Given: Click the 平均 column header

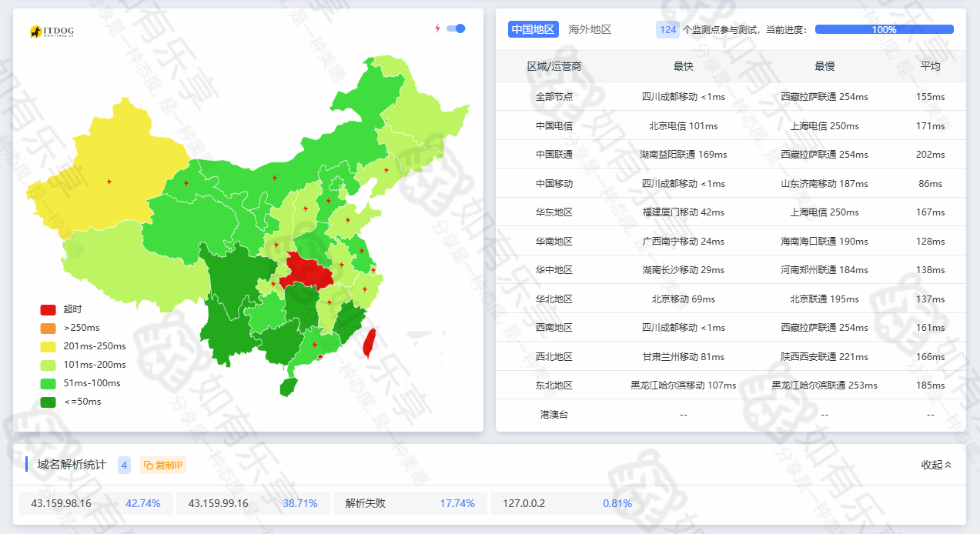Looking at the screenshot, I should 930,67.
